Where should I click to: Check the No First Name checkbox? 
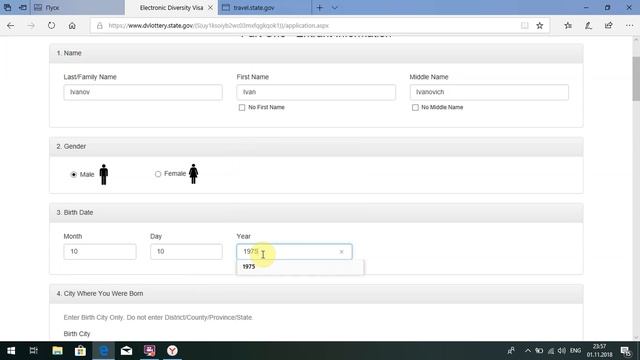(242, 107)
